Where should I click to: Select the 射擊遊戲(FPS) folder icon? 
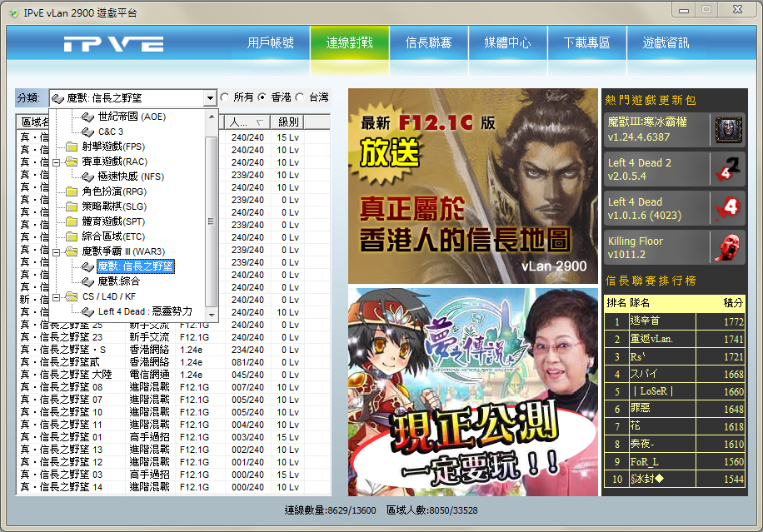(x=71, y=147)
